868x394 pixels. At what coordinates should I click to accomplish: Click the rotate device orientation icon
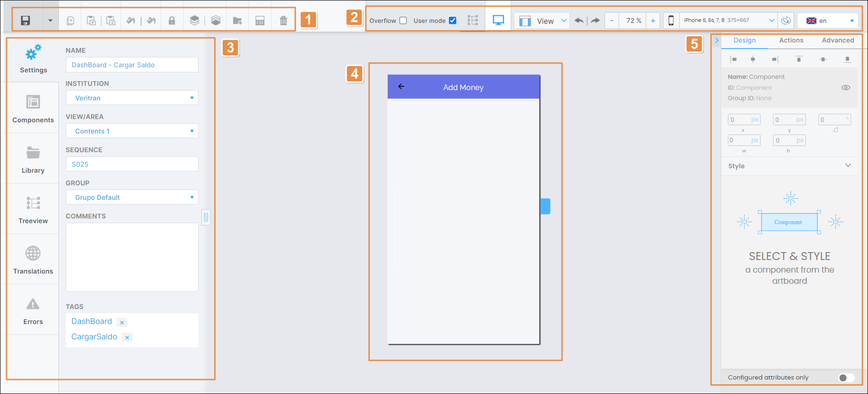pyautogui.click(x=786, y=21)
